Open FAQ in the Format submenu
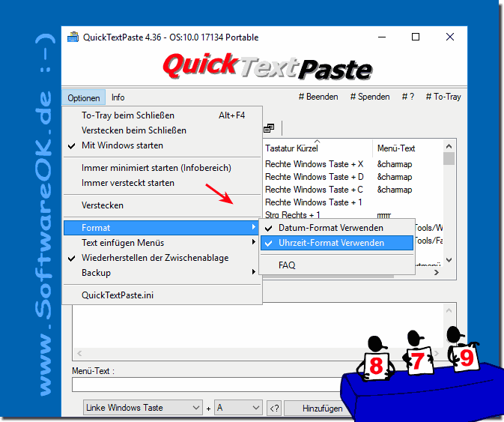504x422 pixels. [337, 265]
